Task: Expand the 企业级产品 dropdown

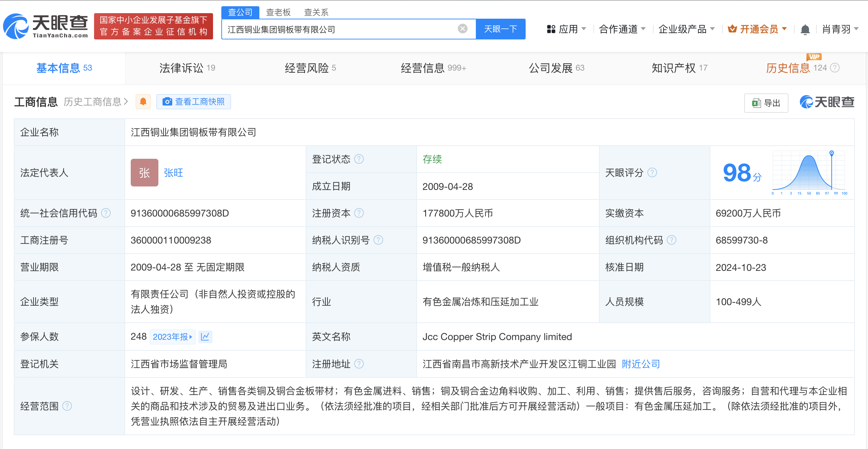Action: tap(686, 29)
